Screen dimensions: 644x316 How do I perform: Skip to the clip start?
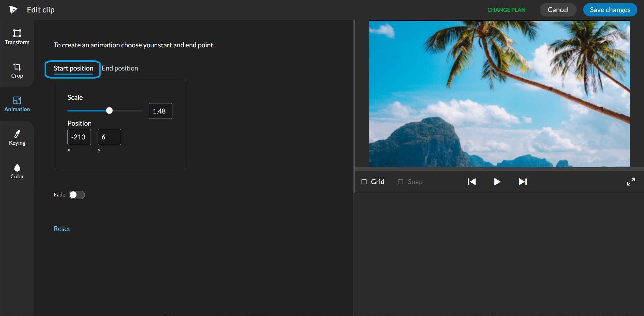(x=472, y=182)
